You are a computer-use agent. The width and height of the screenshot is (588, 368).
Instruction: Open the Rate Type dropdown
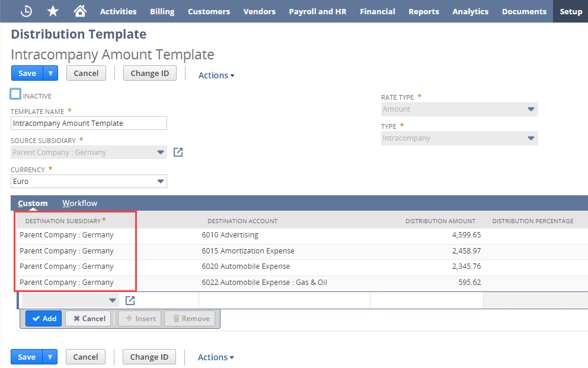click(x=459, y=109)
